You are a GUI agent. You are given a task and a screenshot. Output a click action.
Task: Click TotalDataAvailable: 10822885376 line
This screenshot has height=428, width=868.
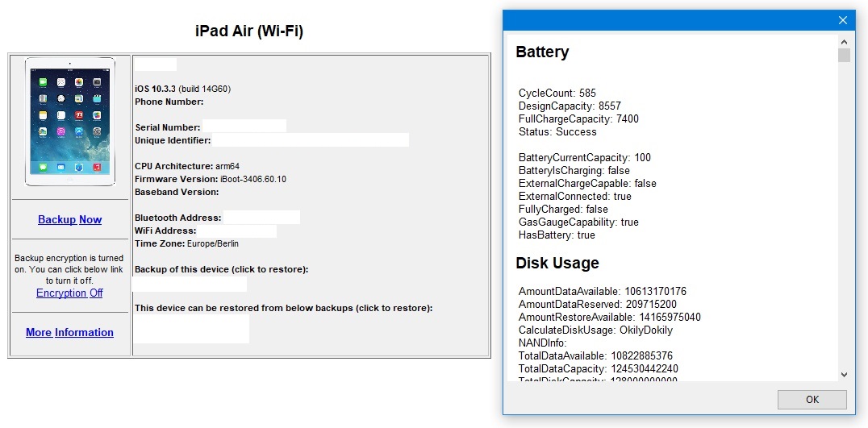pos(595,356)
